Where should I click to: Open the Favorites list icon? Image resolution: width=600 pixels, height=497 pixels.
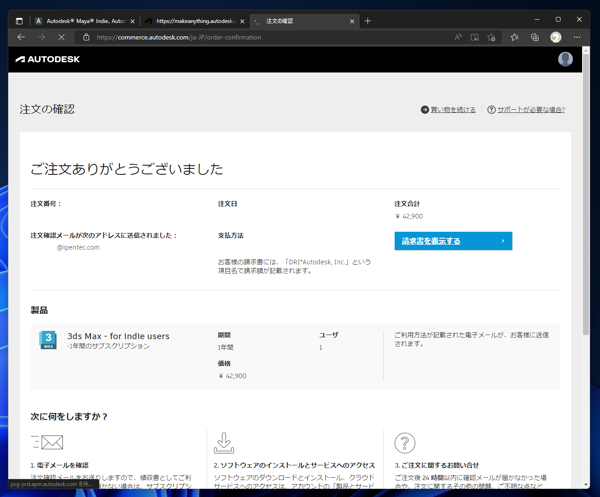[x=514, y=37]
